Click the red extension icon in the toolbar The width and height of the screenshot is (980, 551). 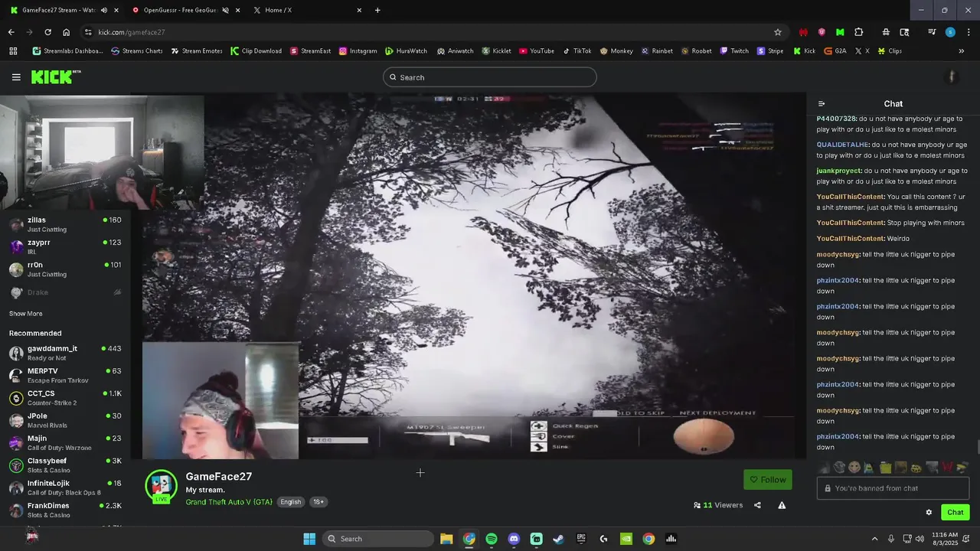tap(803, 32)
